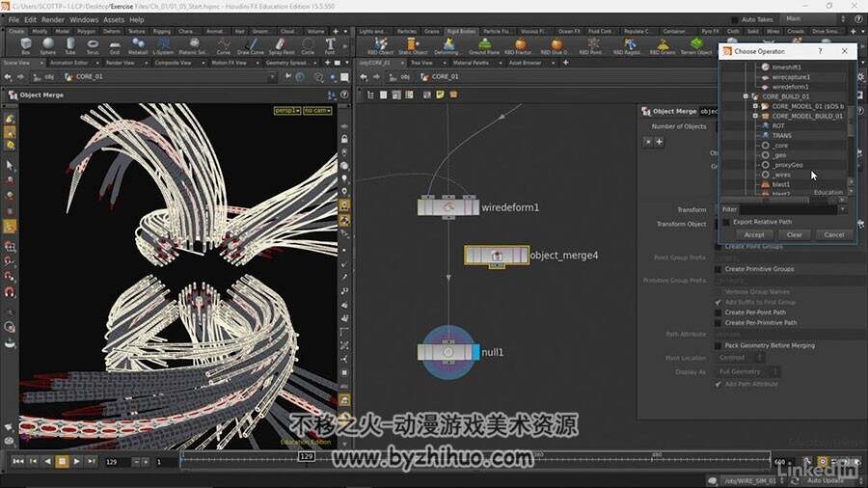Toggle the Auto Takes checkbox

pos(735,19)
